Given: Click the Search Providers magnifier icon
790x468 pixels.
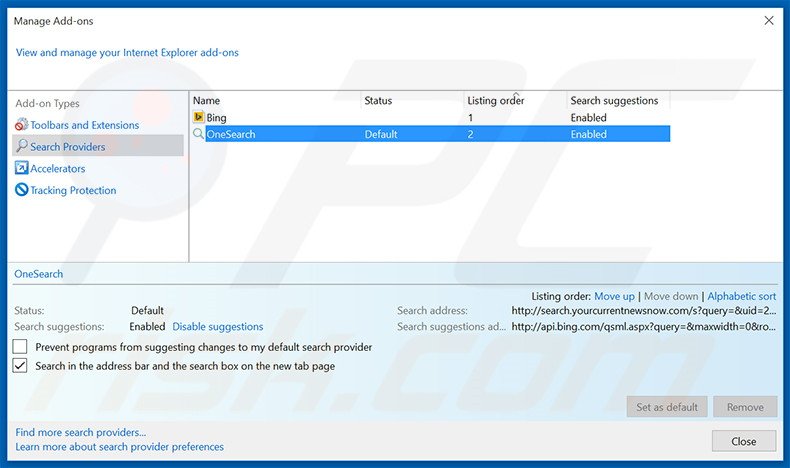Looking at the screenshot, I should [x=22, y=146].
